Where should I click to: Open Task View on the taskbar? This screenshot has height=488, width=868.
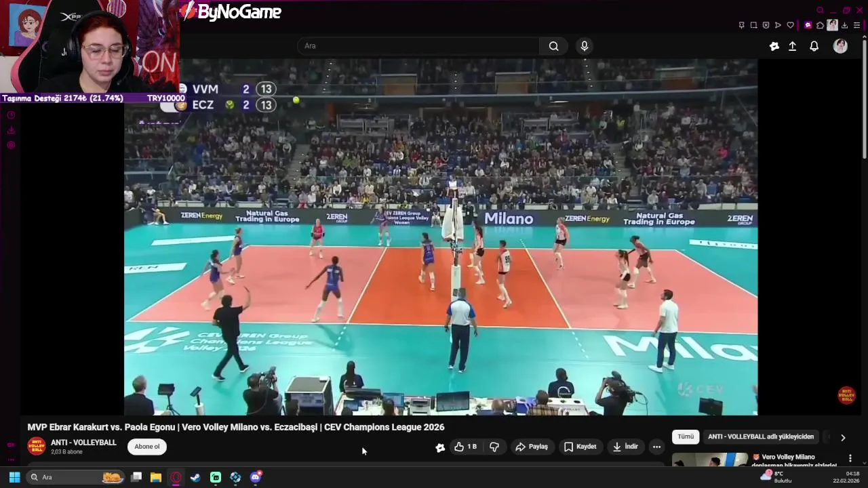pyautogui.click(x=136, y=477)
